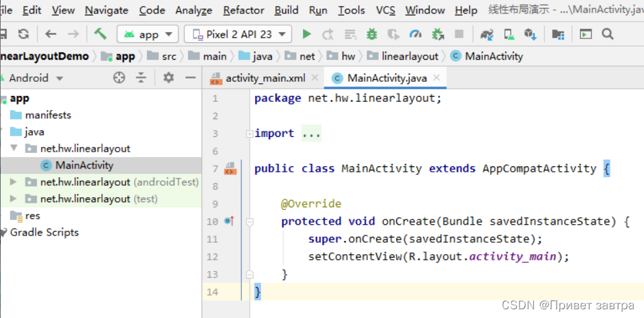Click the override gutter marker on line 10
The image size is (644, 318).
pos(229,221)
